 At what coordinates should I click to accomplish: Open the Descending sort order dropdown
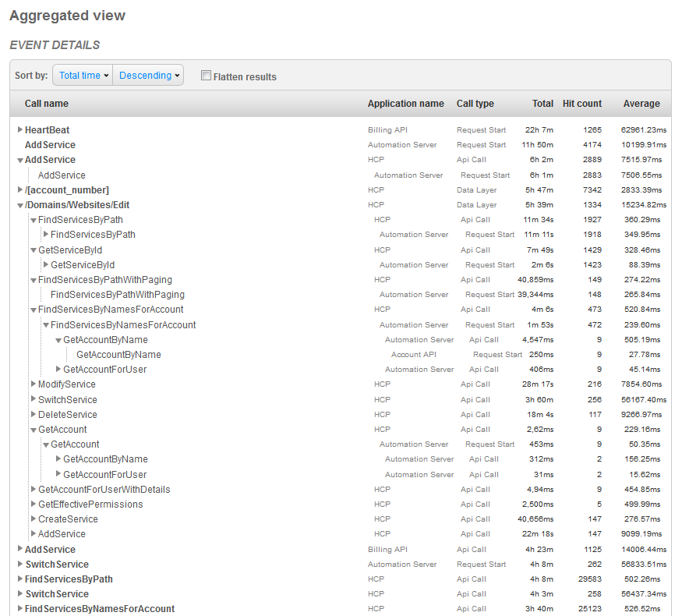coord(148,76)
